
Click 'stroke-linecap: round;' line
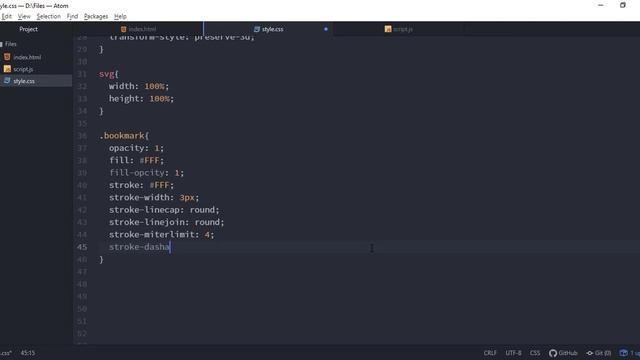point(164,210)
